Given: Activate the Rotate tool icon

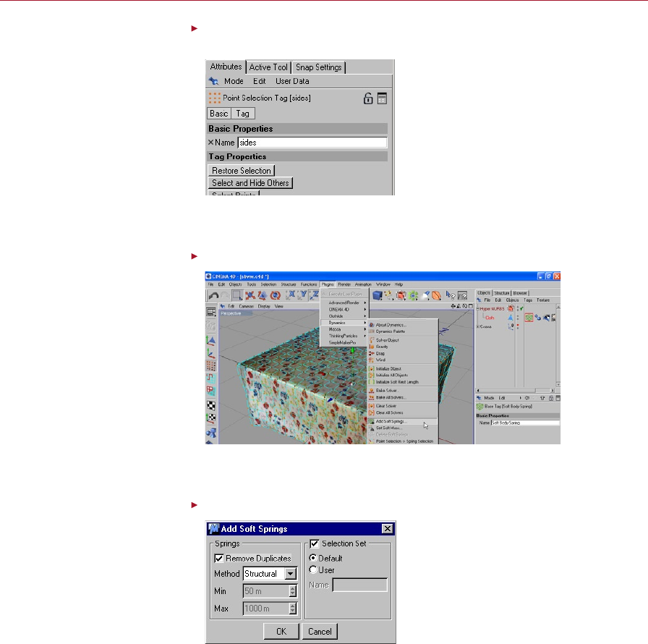Looking at the screenshot, I should (x=276, y=295).
